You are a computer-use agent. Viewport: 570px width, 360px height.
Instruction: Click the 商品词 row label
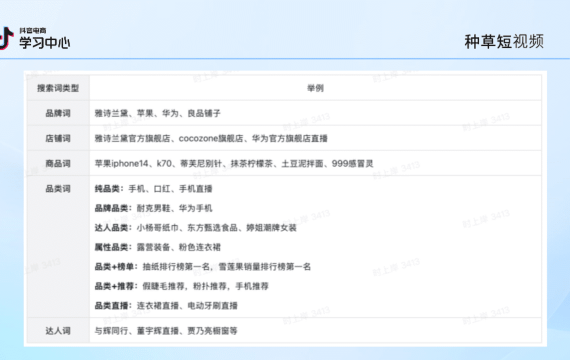click(x=58, y=163)
